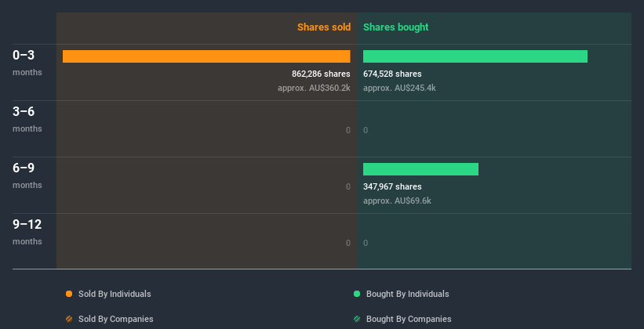Toggle the Bought By Individuals legend label

tap(407, 294)
